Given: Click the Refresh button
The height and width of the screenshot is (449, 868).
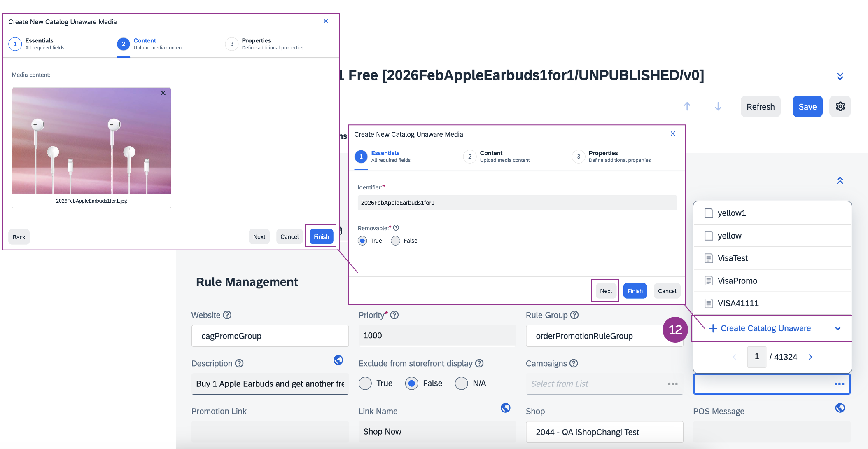Looking at the screenshot, I should (760, 107).
